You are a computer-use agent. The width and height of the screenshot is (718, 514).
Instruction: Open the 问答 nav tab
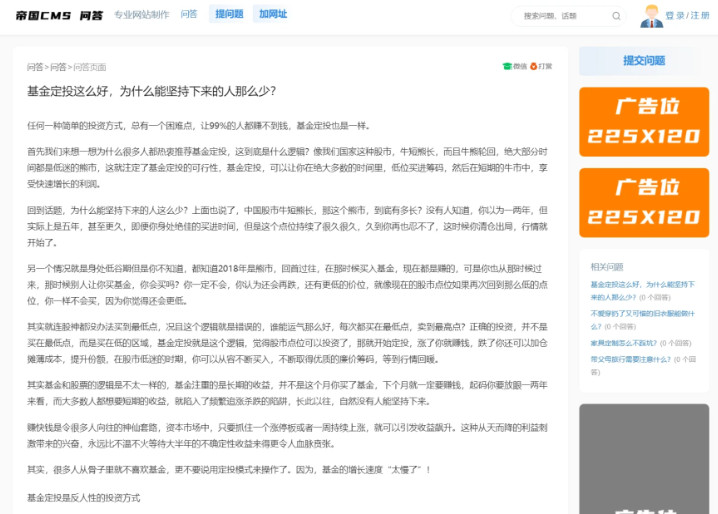(x=189, y=15)
